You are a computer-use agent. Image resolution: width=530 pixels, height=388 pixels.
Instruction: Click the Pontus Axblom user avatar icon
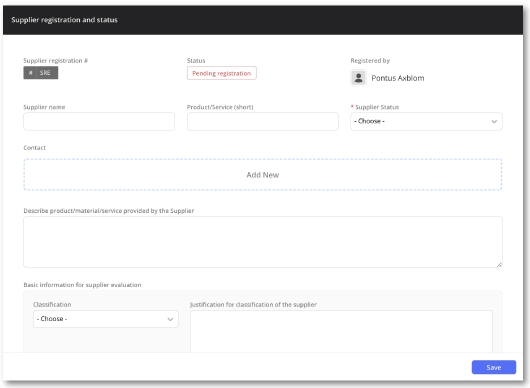[x=358, y=78]
